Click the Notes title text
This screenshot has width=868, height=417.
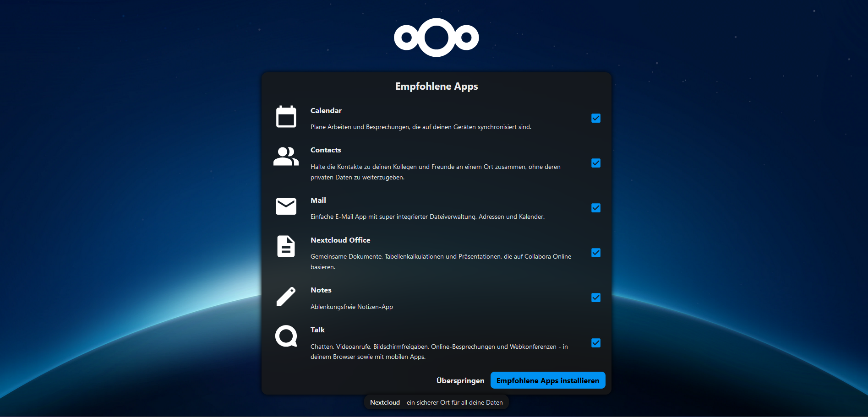[321, 290]
